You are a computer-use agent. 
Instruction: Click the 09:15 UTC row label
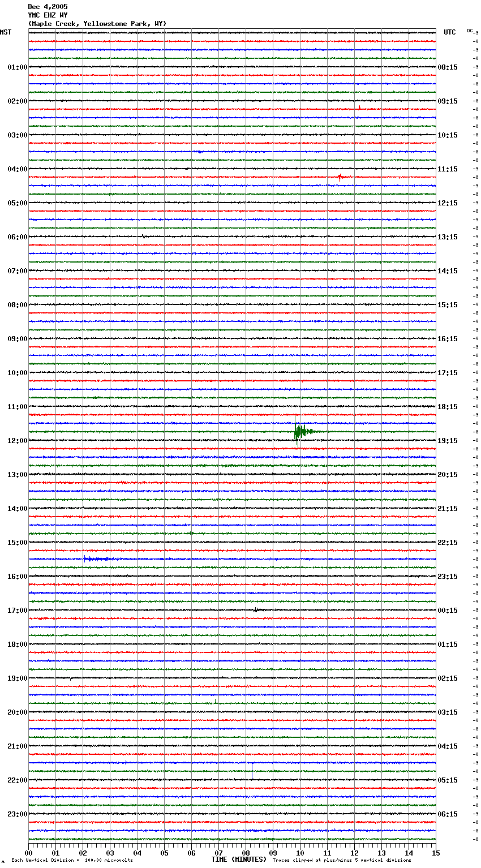448,101
